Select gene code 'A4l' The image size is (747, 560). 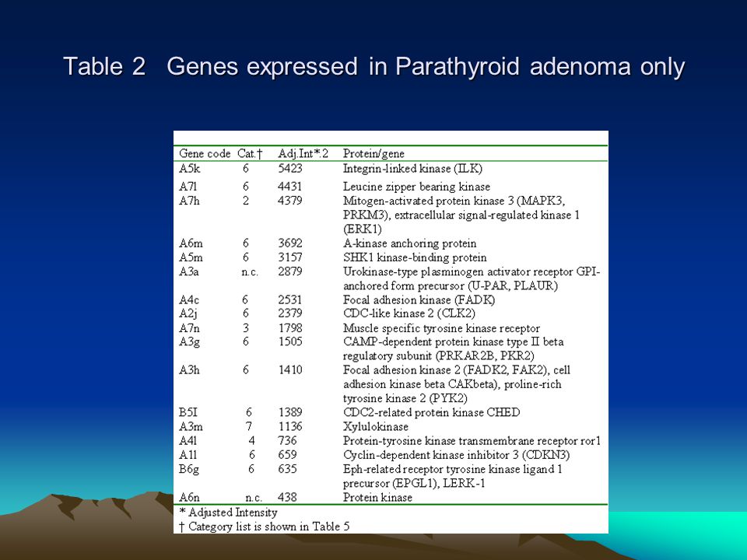coord(188,441)
